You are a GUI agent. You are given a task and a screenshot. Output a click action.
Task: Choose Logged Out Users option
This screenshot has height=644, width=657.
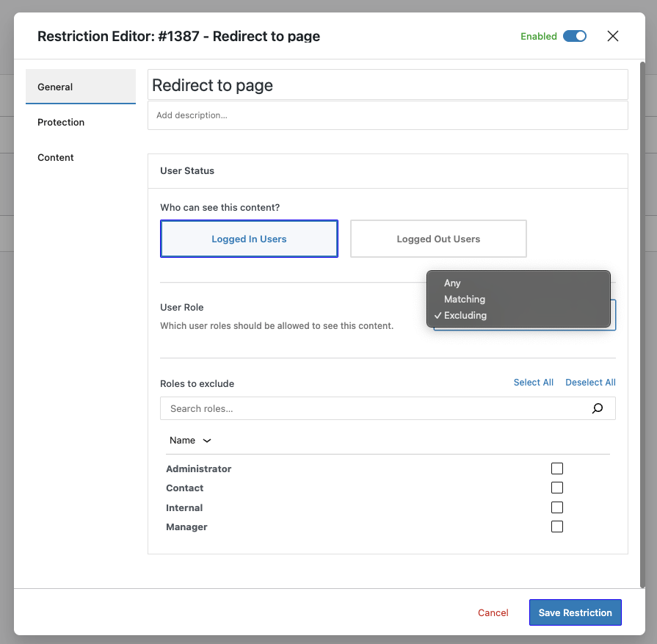tap(438, 239)
